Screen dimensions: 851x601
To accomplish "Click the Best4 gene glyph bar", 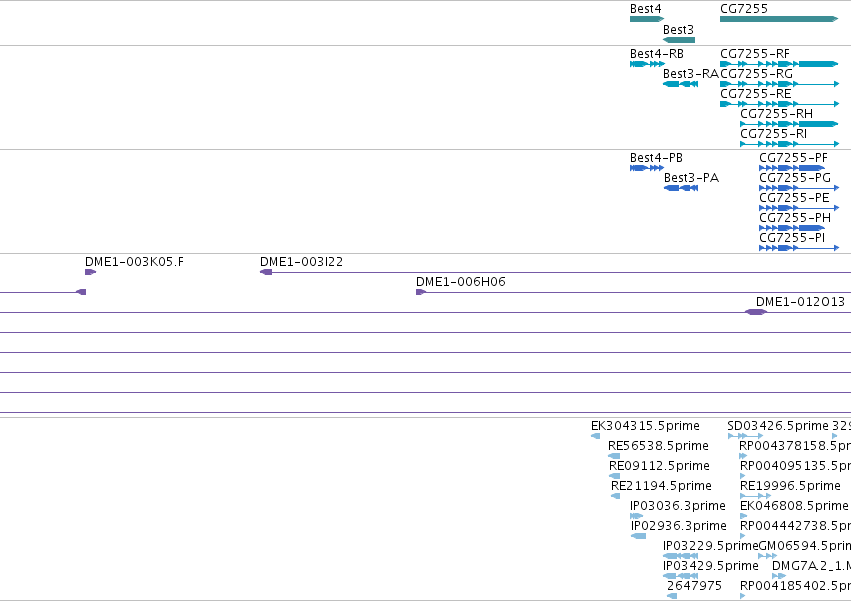I will 646,19.
